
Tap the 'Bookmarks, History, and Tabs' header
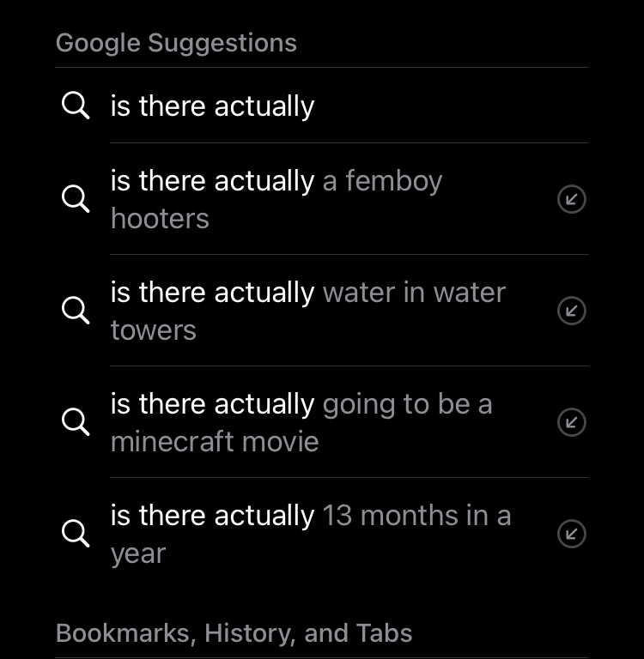234,633
